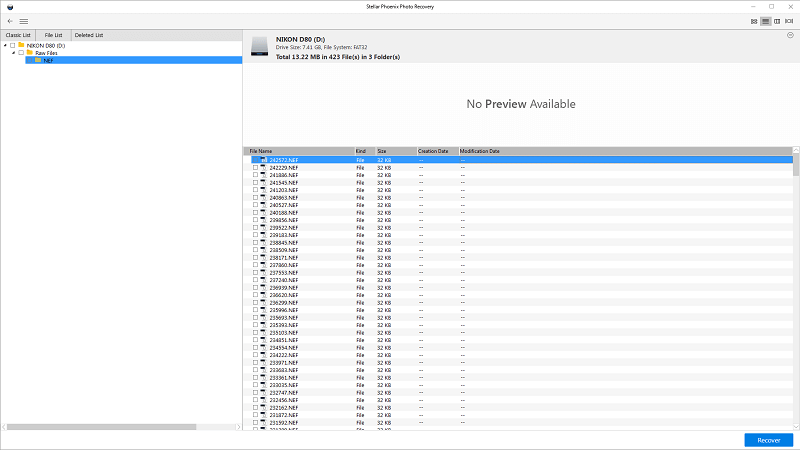The width and height of the screenshot is (800, 450).
Task: Switch to column view layout
Action: click(x=777, y=21)
